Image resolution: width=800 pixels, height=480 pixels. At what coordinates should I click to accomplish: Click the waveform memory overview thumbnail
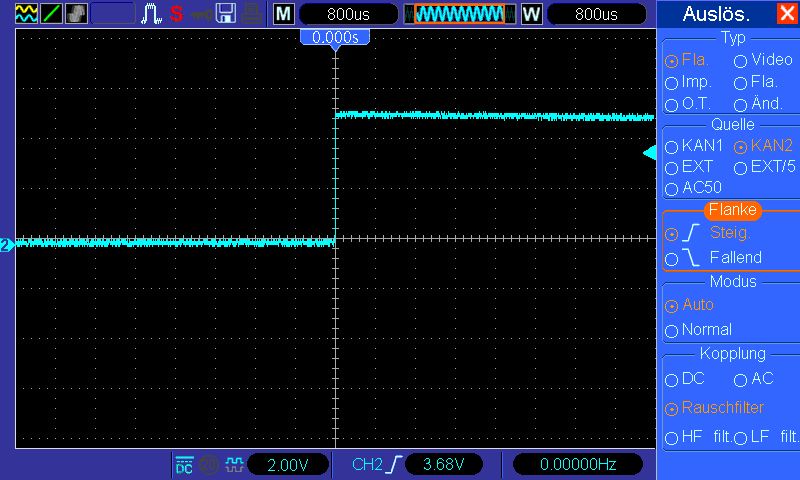[x=460, y=14]
